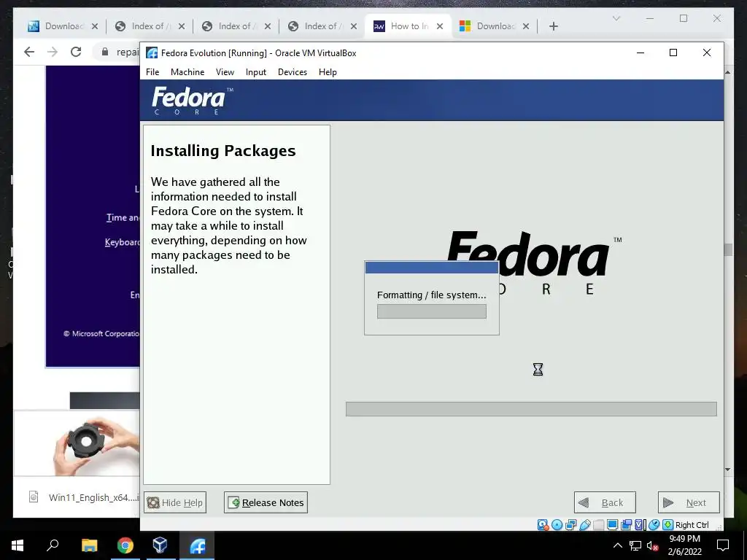Click the VirtualBox window title bar icon
The width and height of the screenshot is (747, 560).
click(x=152, y=52)
